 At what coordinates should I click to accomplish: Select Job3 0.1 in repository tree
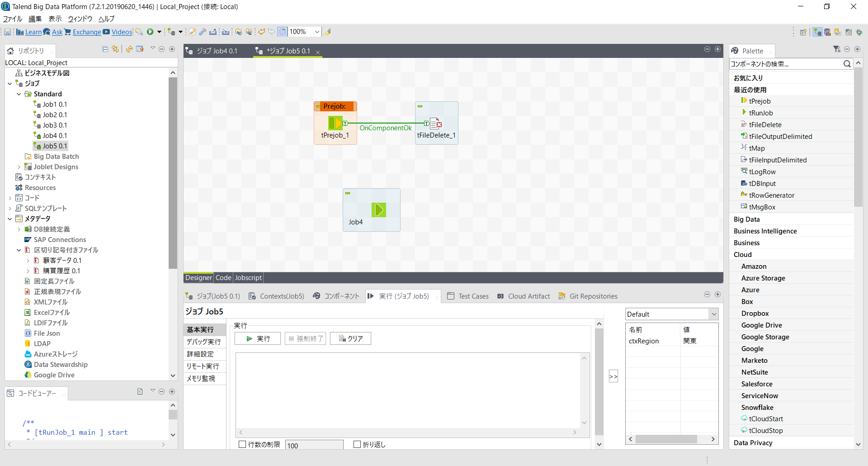55,125
